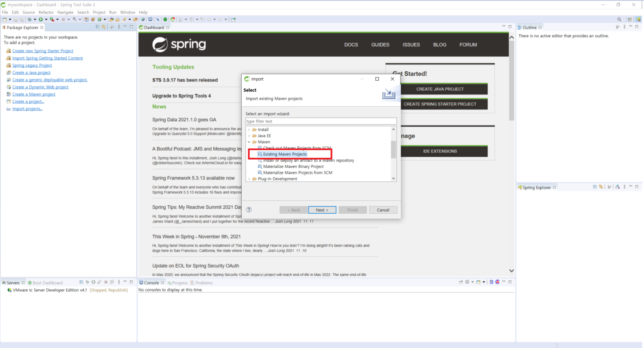Expand the Install folder in import wizard
Image resolution: width=644 pixels, height=348 pixels.
(249, 130)
